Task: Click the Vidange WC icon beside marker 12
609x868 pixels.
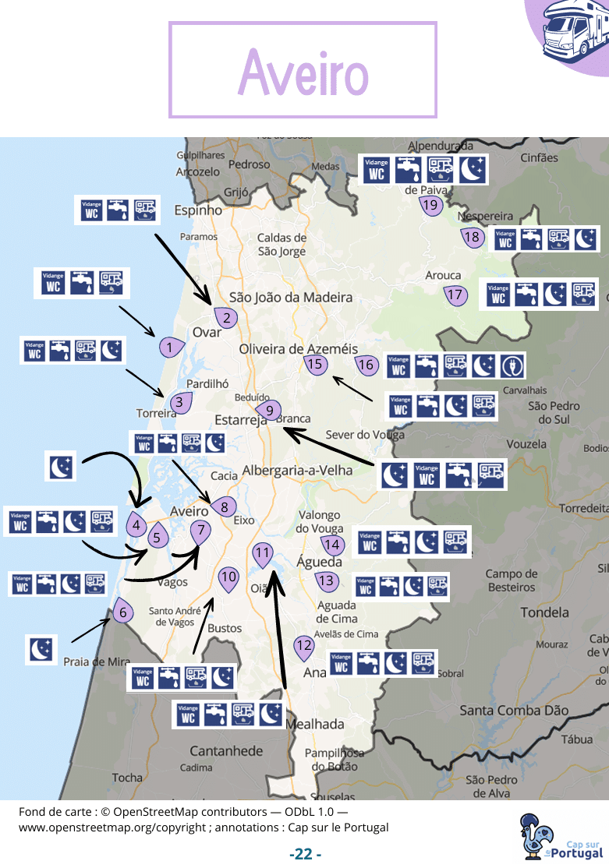Action: coord(342,664)
